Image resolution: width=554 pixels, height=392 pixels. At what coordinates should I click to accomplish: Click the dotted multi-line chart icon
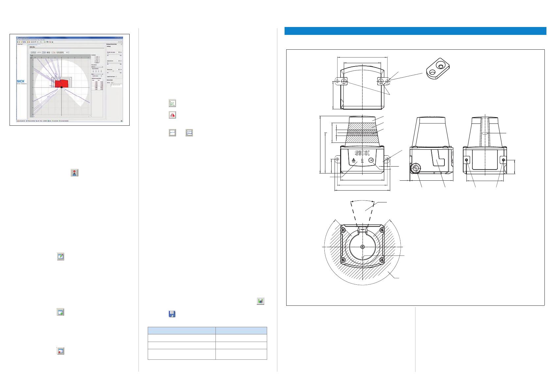click(x=189, y=133)
